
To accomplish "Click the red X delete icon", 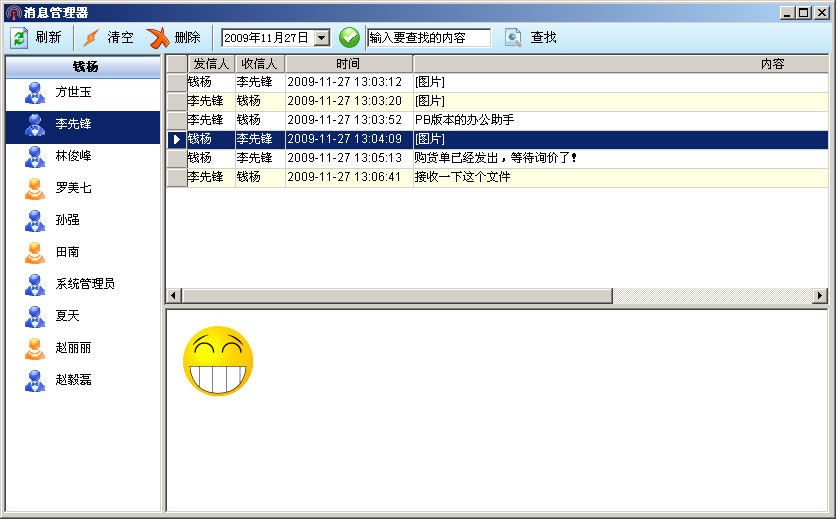I will (158, 38).
